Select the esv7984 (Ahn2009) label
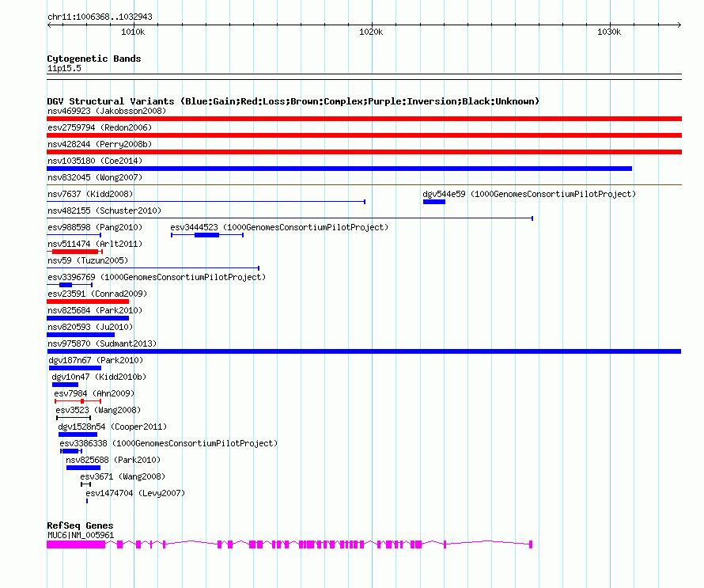The height and width of the screenshot is (588, 704). [94, 393]
